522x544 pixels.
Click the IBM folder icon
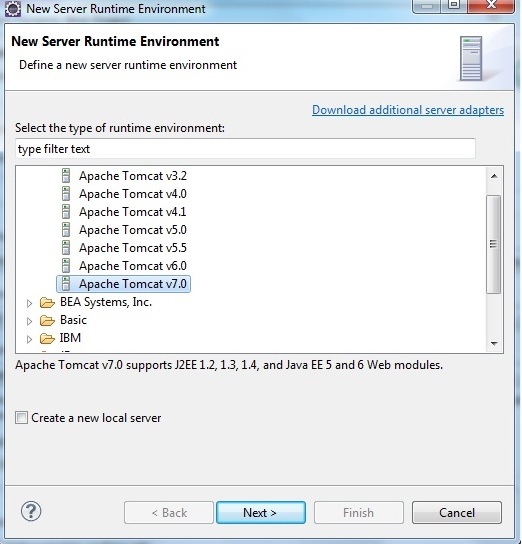coord(47,338)
